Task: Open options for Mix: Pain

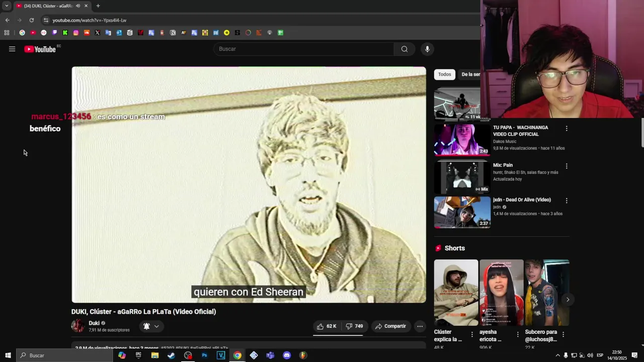Action: pyautogui.click(x=567, y=166)
